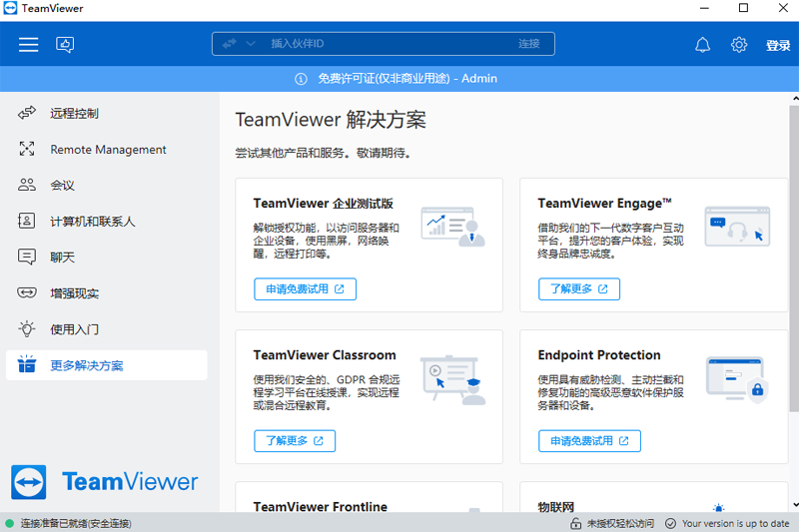Expand the connection mode dropdown chevron
The width and height of the screenshot is (799, 532).
coord(251,44)
